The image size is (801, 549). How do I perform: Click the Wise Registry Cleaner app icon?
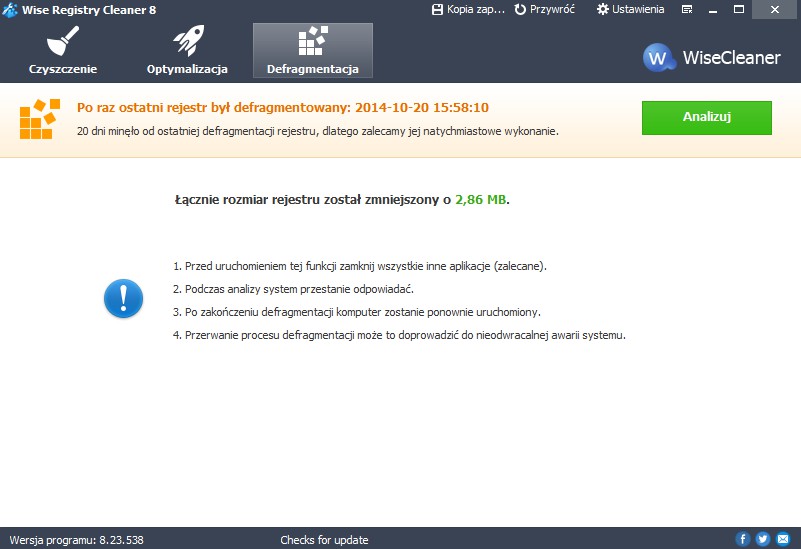point(10,10)
